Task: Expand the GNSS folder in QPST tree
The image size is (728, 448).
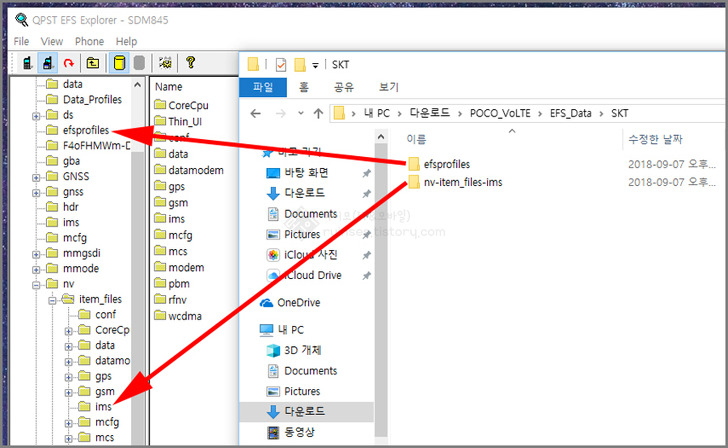Action: (36, 177)
